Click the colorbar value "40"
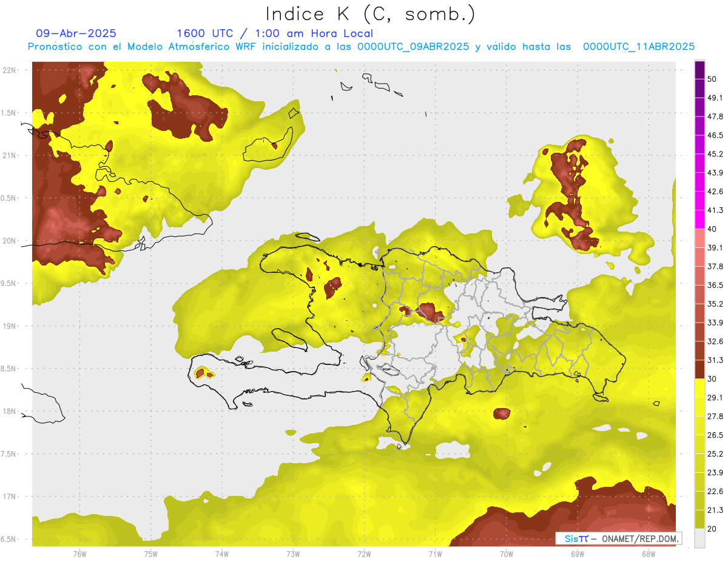Image resolution: width=728 pixels, height=562 pixels. 712,229
